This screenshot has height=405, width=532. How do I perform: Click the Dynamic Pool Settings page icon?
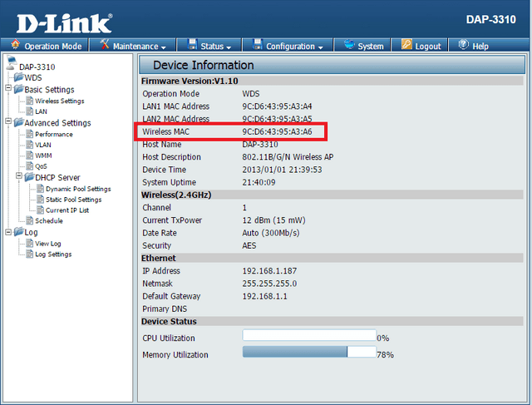(x=41, y=189)
